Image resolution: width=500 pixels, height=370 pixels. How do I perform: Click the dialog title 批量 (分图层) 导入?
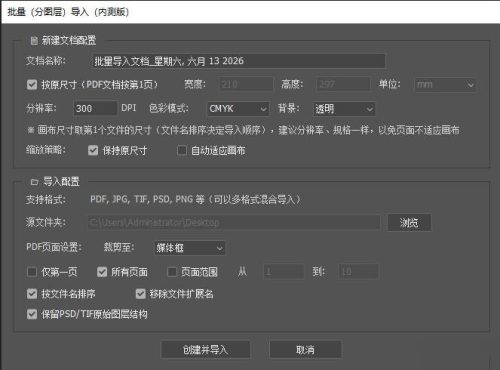(x=68, y=12)
